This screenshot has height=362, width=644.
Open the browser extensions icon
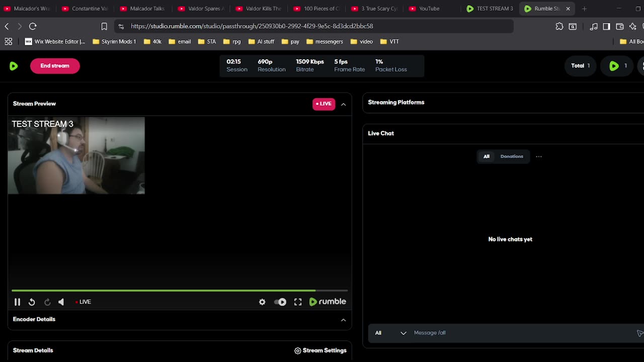click(559, 26)
